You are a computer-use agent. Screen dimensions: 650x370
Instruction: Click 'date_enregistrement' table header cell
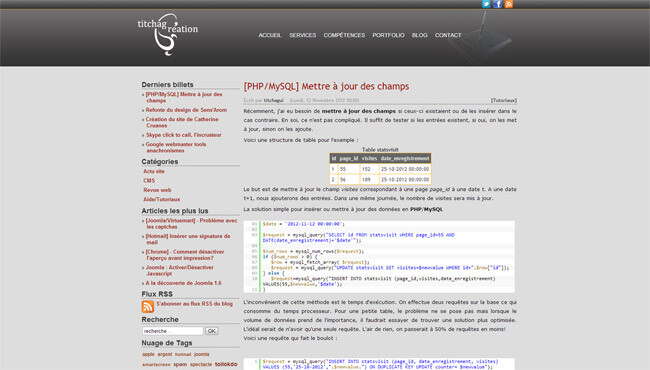pos(405,158)
